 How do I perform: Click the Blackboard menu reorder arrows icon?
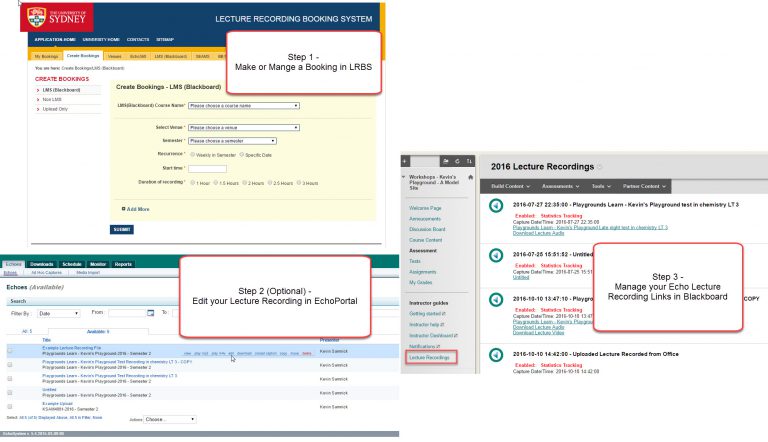(x=469, y=161)
